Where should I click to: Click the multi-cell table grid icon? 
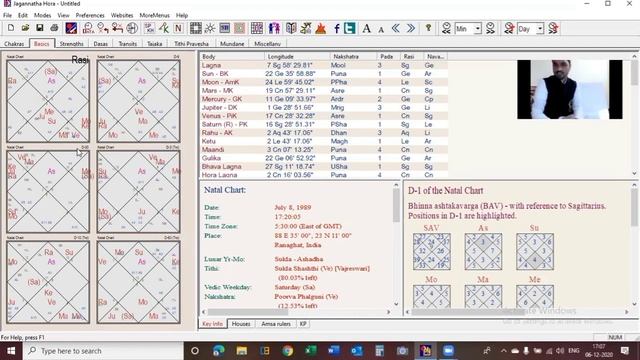click(x=257, y=28)
